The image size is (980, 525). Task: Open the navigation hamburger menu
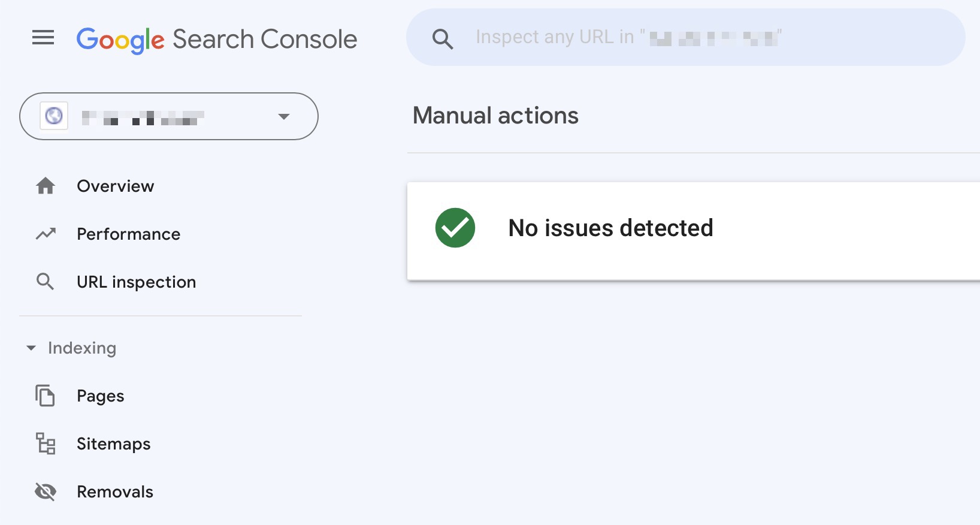43,38
